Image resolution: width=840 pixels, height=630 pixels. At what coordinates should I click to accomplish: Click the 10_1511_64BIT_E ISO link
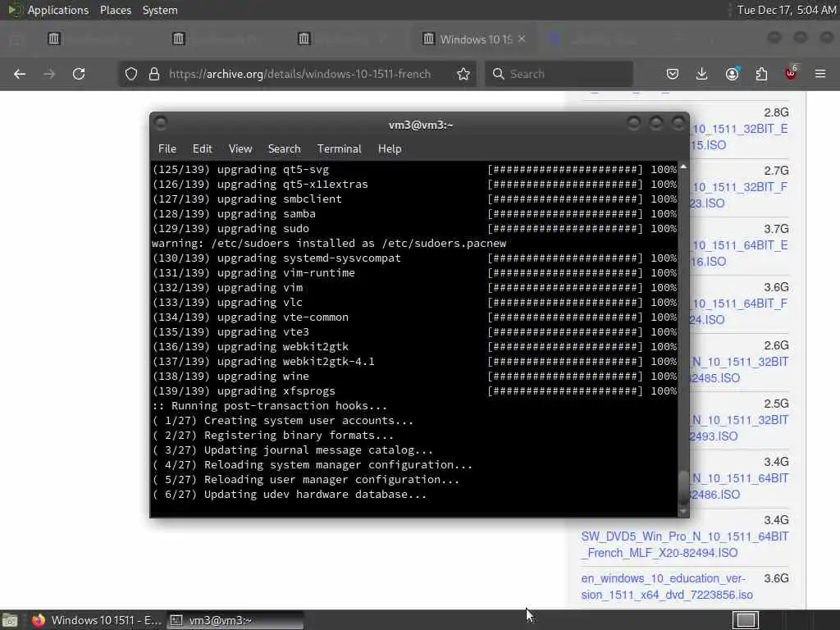click(739, 253)
